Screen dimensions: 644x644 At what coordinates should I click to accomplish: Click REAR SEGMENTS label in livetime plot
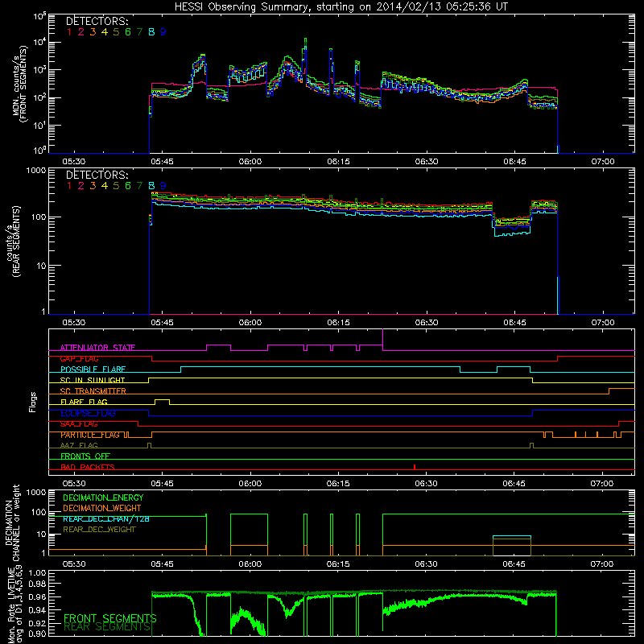click(107, 627)
